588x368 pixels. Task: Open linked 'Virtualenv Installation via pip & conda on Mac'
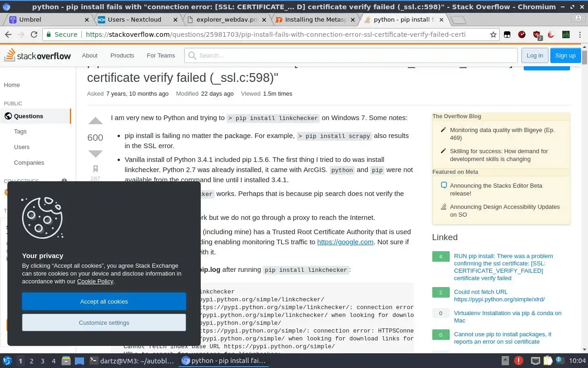pos(508,316)
